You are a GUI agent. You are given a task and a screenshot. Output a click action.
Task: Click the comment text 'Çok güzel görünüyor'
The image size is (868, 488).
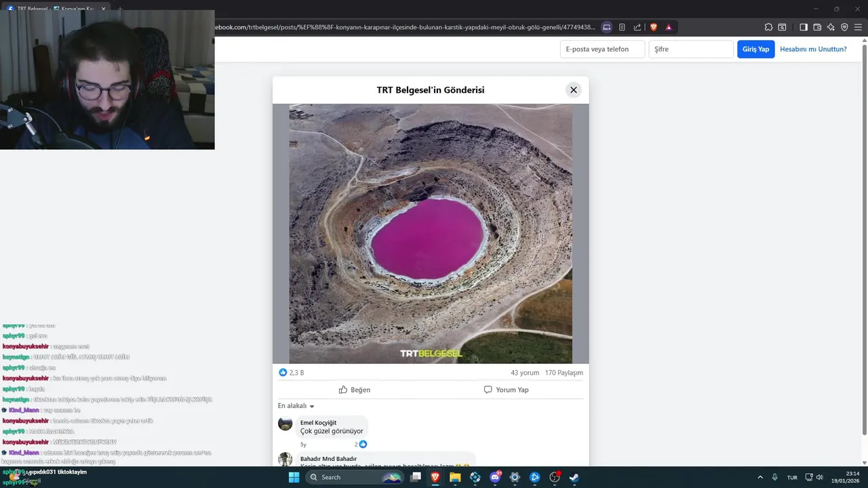332,431
